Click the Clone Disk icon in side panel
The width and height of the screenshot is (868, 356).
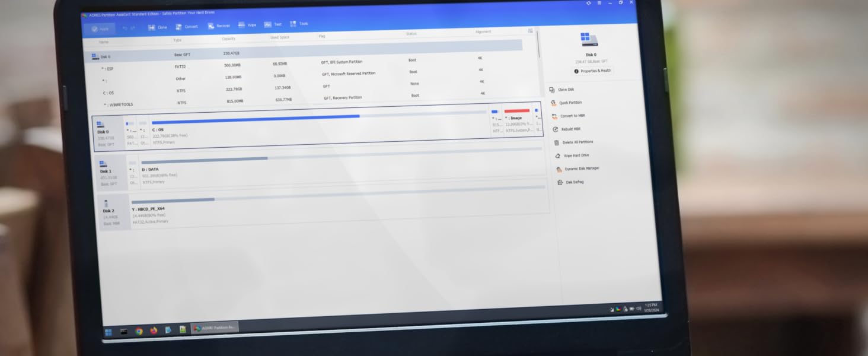click(x=552, y=90)
